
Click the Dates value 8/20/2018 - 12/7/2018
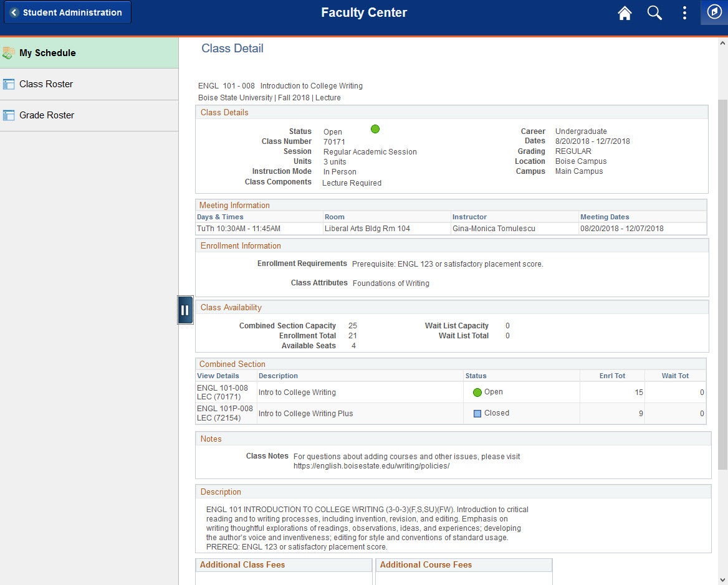tap(592, 141)
